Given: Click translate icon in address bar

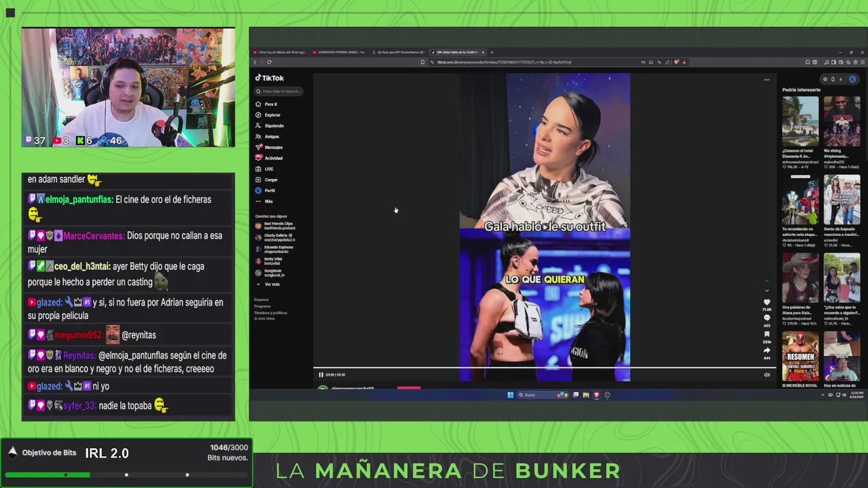Looking at the screenshot, I should (659, 62).
